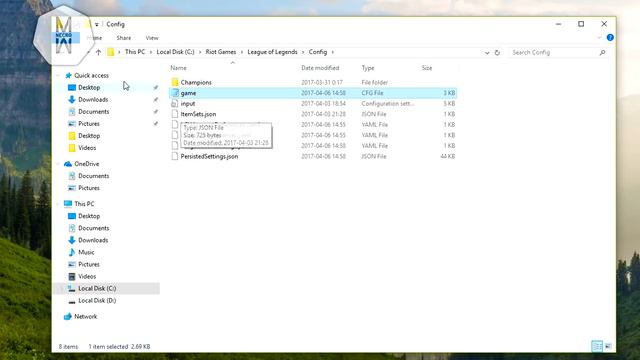This screenshot has height=360, width=640.
Task: Open the View ribbon tab
Action: [152, 38]
